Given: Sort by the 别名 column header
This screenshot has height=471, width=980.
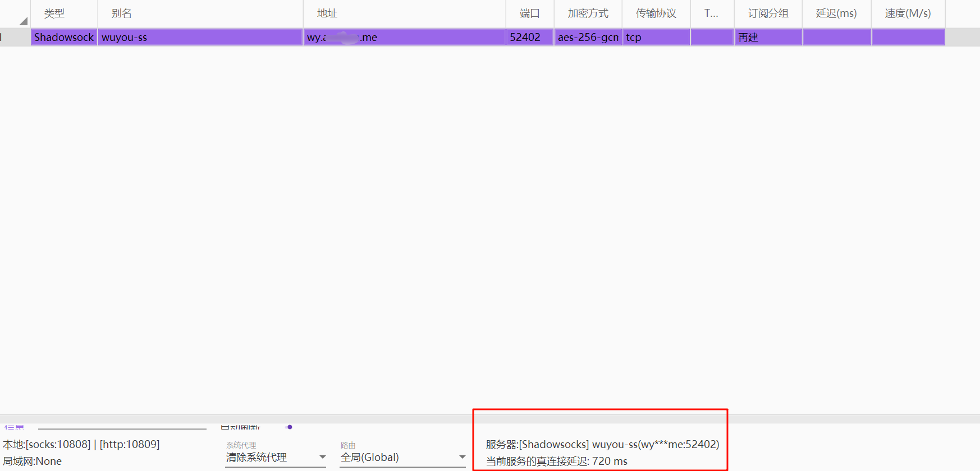Looking at the screenshot, I should tap(122, 13).
